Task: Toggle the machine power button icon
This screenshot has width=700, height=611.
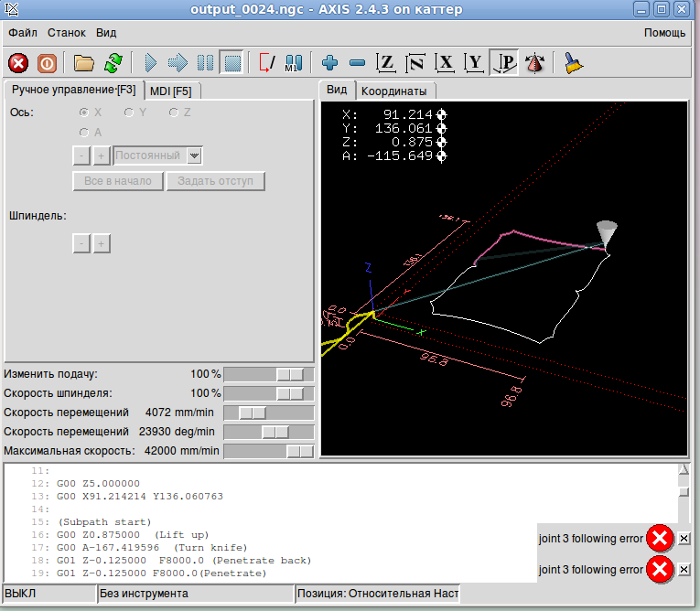Action: (x=47, y=63)
